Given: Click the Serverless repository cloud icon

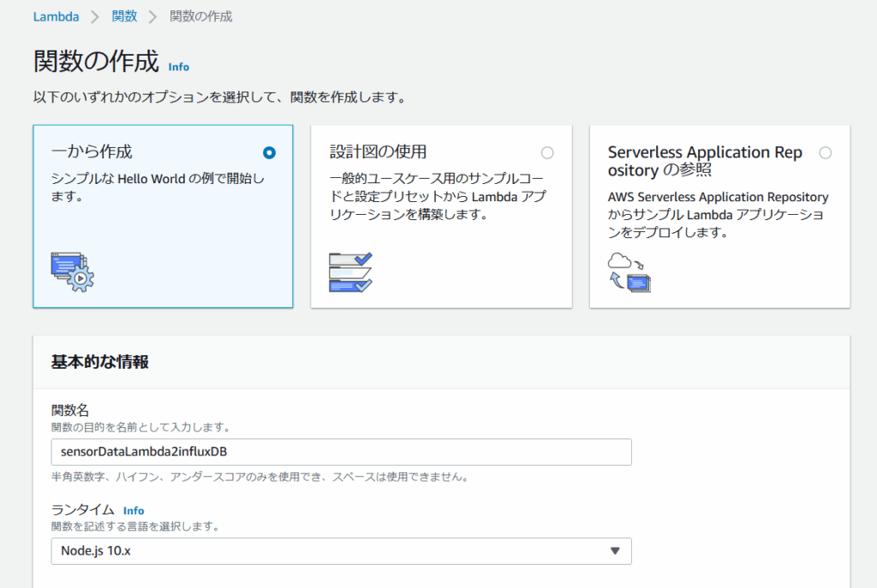Looking at the screenshot, I should pos(629,272).
